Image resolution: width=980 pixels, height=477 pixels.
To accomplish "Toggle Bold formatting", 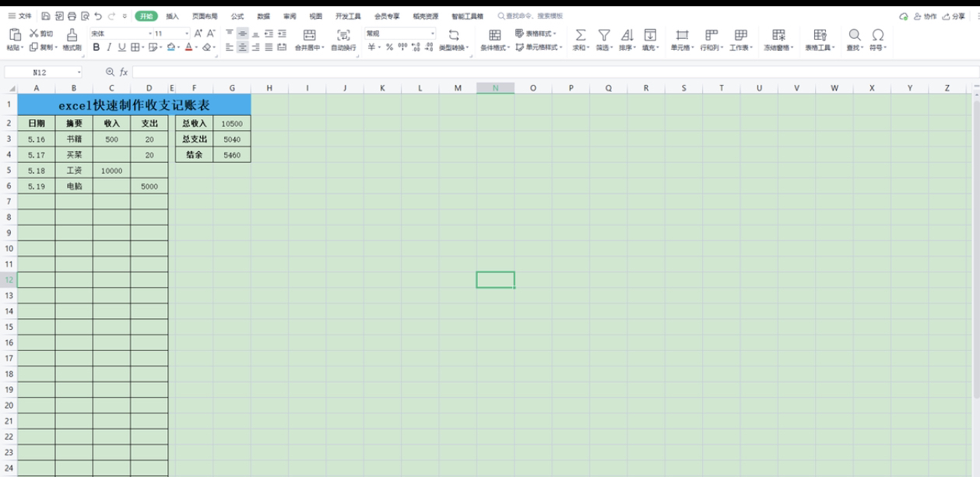I will click(x=97, y=47).
